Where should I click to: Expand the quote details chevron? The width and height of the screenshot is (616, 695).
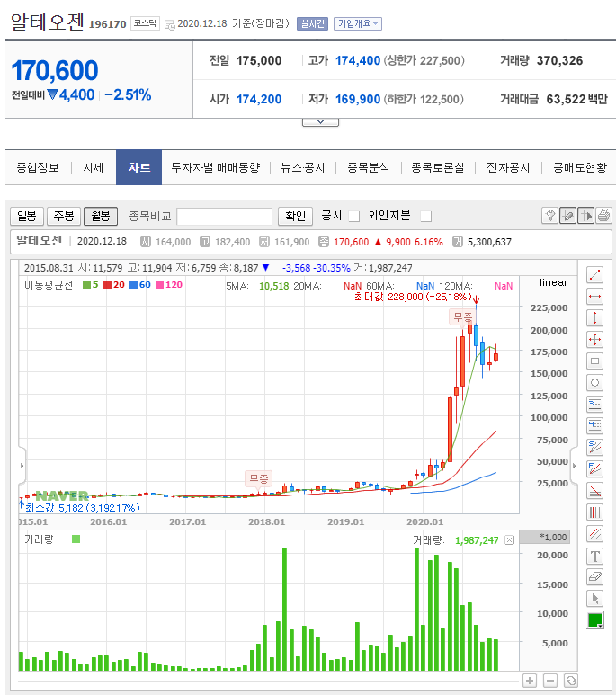click(x=320, y=122)
